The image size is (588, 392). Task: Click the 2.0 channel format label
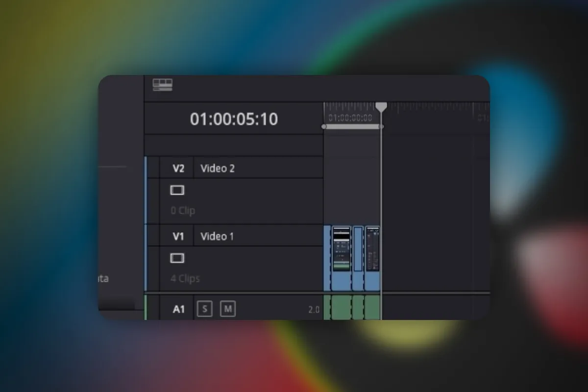(x=314, y=310)
